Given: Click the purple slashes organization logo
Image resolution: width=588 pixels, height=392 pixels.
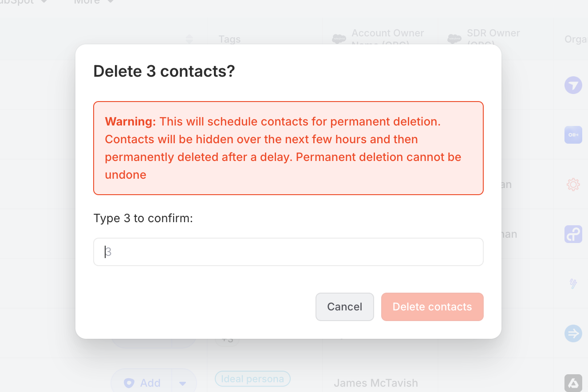Looking at the screenshot, I should 573,284.
